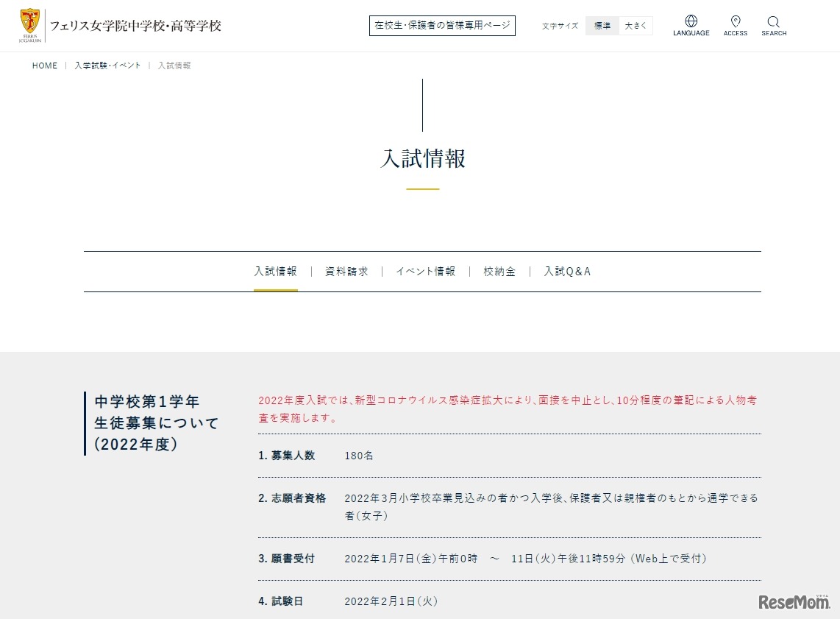Click the 2. 志願者資格 label
The height and width of the screenshot is (619, 840).
(292, 498)
